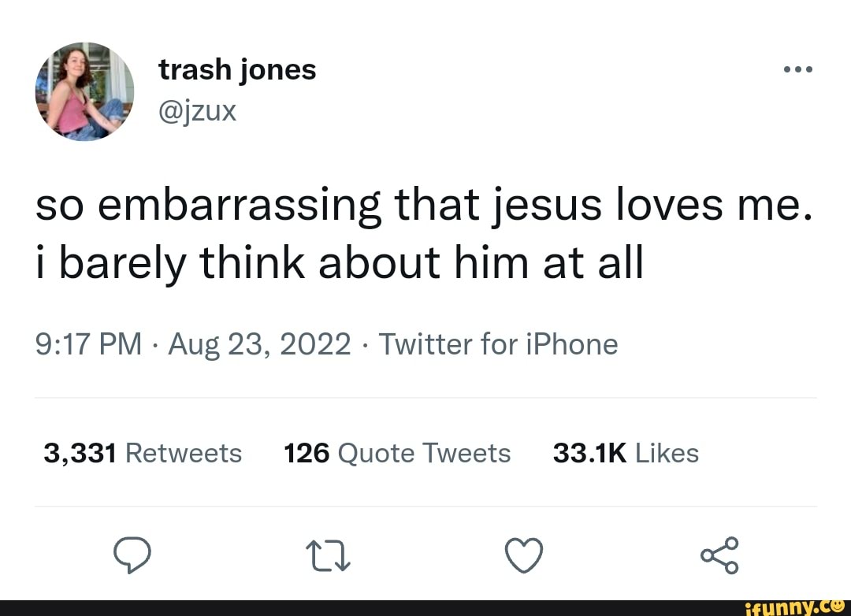View the 3,331 Retweets list
The width and height of the screenshot is (851, 616).
143,453
